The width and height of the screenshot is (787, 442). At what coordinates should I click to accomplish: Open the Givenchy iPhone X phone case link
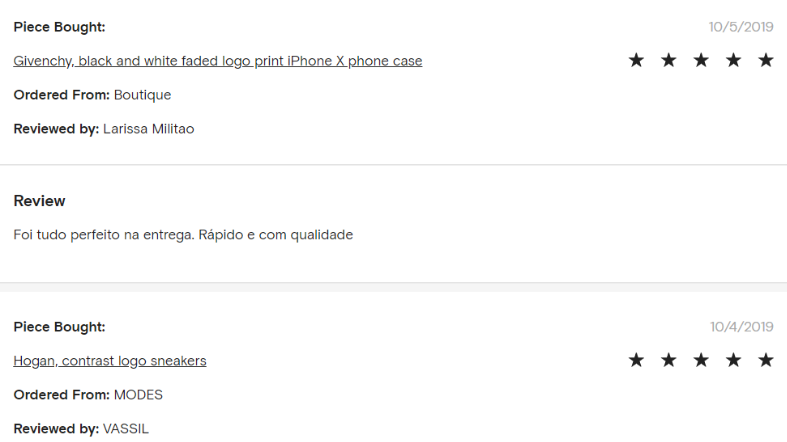(218, 61)
